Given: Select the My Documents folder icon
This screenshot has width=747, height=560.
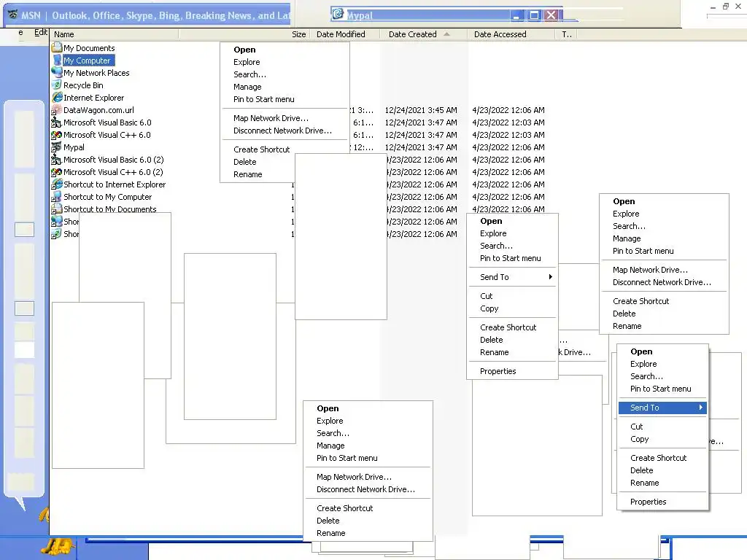Looking at the screenshot, I should pos(57,47).
